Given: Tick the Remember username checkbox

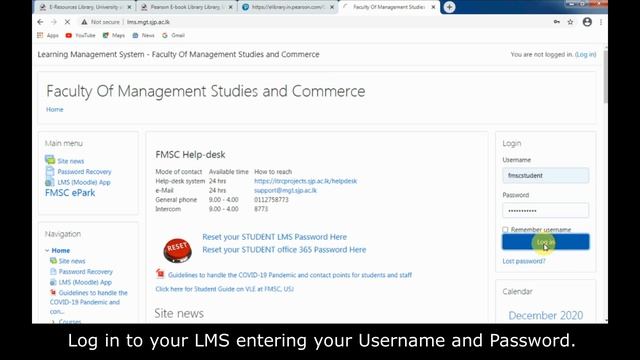Looking at the screenshot, I should [505, 230].
